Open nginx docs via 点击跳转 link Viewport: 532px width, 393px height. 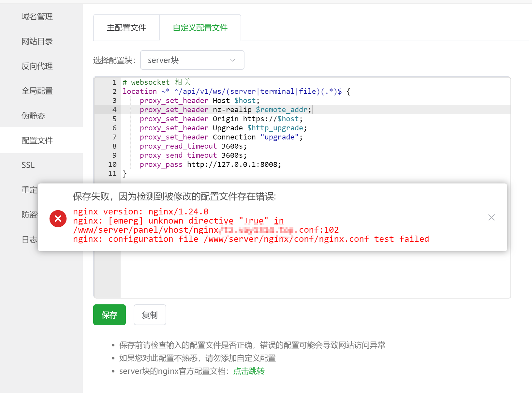249,371
